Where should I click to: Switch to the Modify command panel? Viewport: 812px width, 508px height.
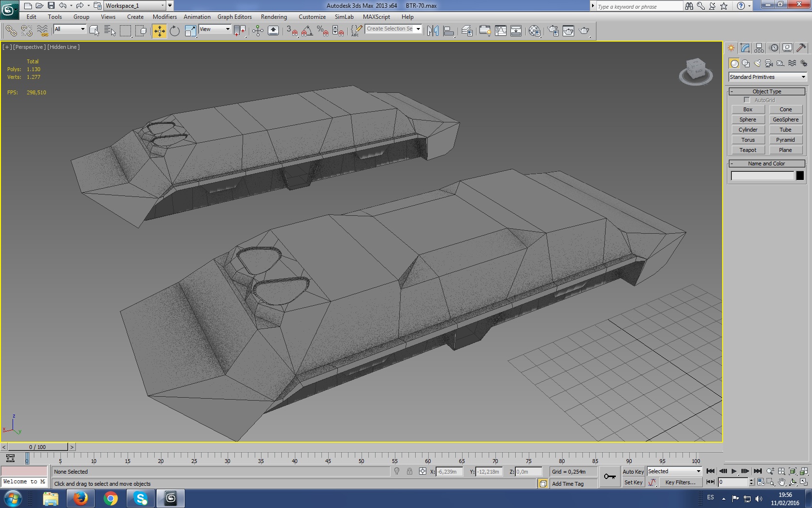click(745, 48)
